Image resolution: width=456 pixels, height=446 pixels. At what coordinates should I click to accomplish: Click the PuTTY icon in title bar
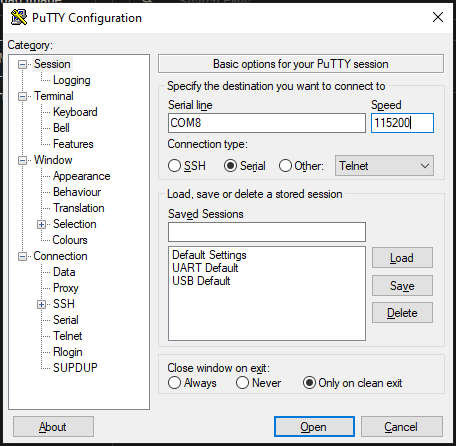click(18, 17)
